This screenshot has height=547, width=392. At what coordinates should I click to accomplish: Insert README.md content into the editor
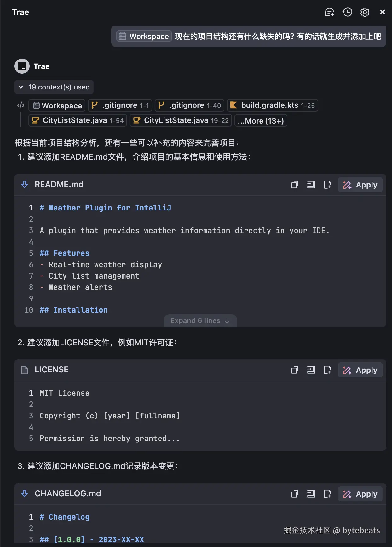311,185
